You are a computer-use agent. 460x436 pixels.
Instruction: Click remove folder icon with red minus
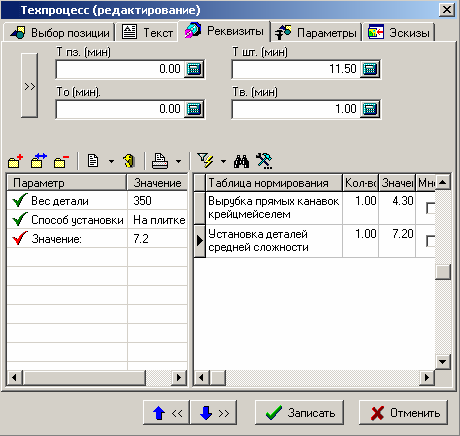coord(61,161)
